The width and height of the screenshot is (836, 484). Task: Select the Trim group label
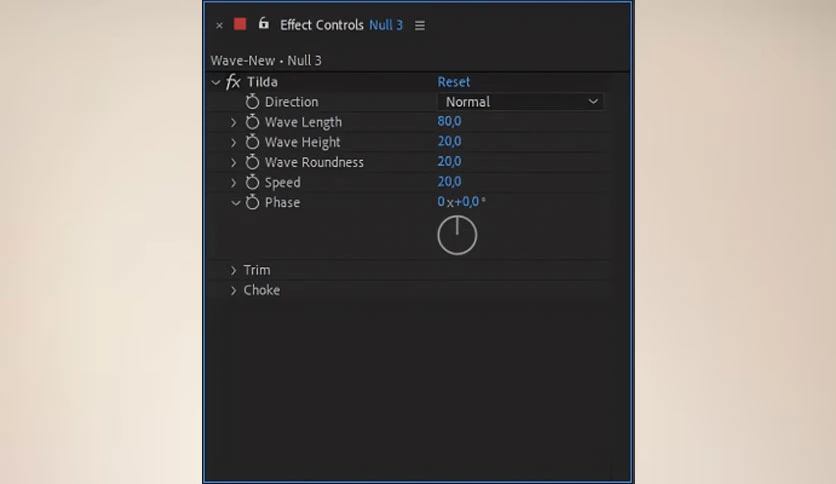click(257, 270)
